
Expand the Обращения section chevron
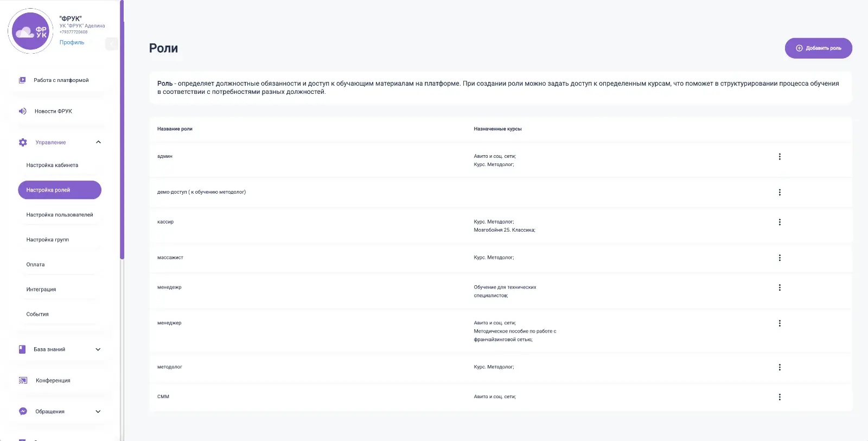[98, 411]
